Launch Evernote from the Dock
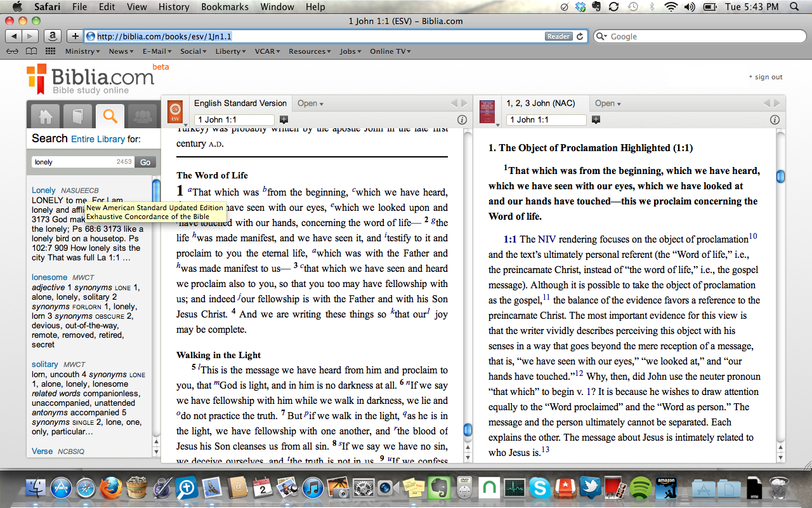The image size is (812, 508). click(439, 488)
